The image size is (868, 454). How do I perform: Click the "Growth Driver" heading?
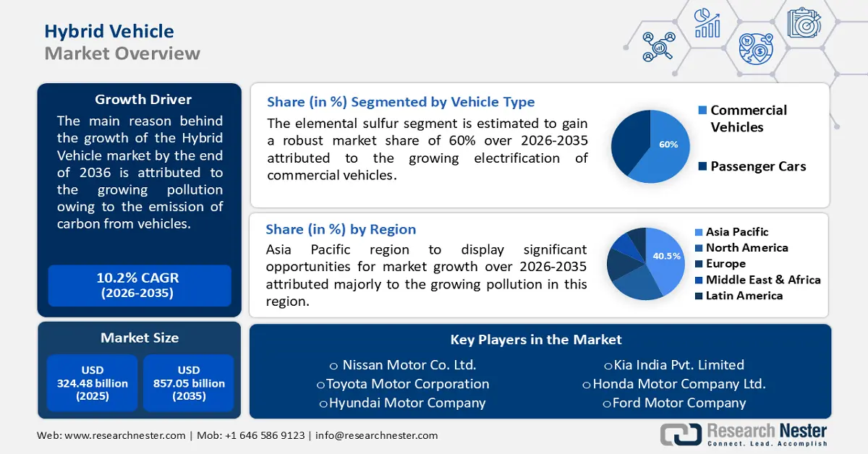(143, 99)
